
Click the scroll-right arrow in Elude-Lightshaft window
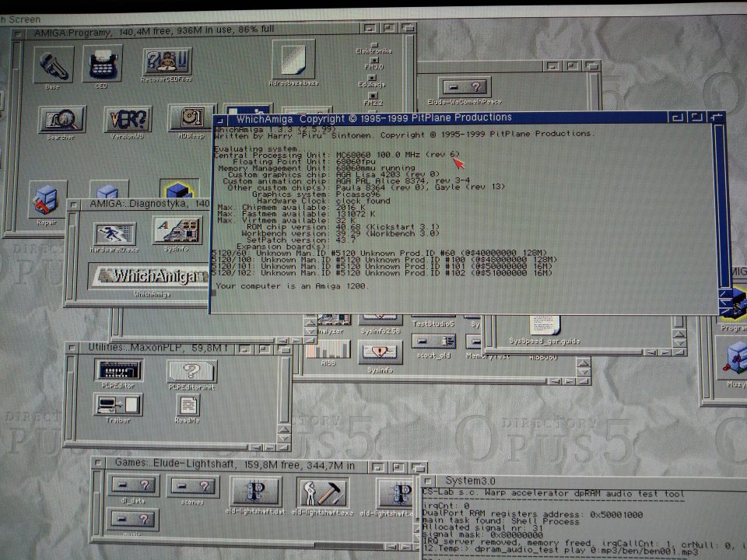[x=406, y=547]
